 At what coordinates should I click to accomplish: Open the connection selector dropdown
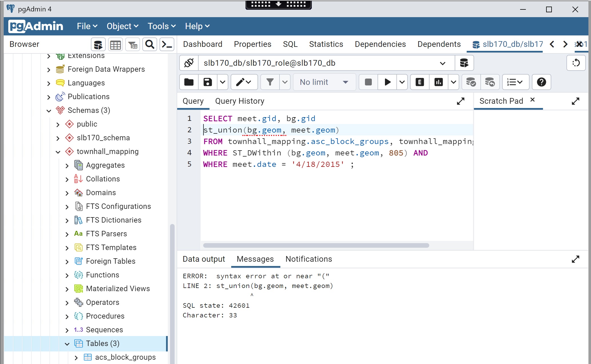coord(442,63)
